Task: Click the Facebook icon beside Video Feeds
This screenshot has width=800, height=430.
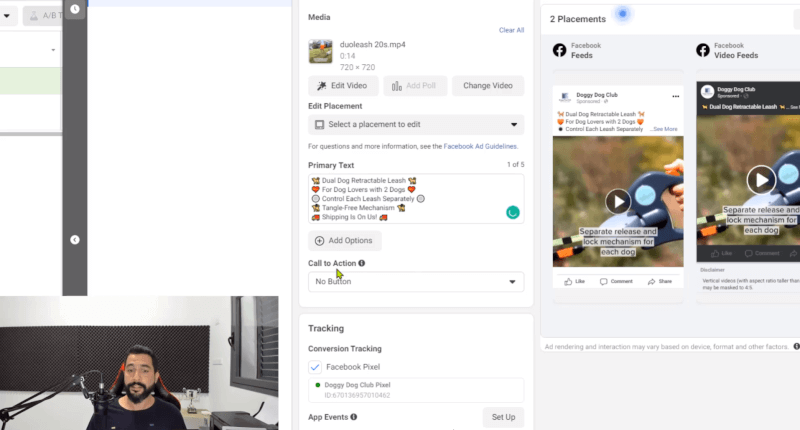Action: coord(703,50)
